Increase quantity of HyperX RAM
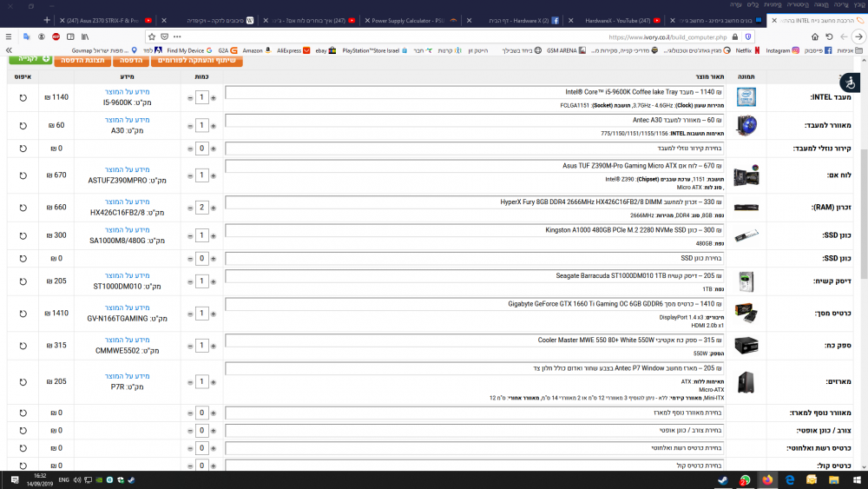The height and width of the screenshot is (489, 868). (214, 208)
